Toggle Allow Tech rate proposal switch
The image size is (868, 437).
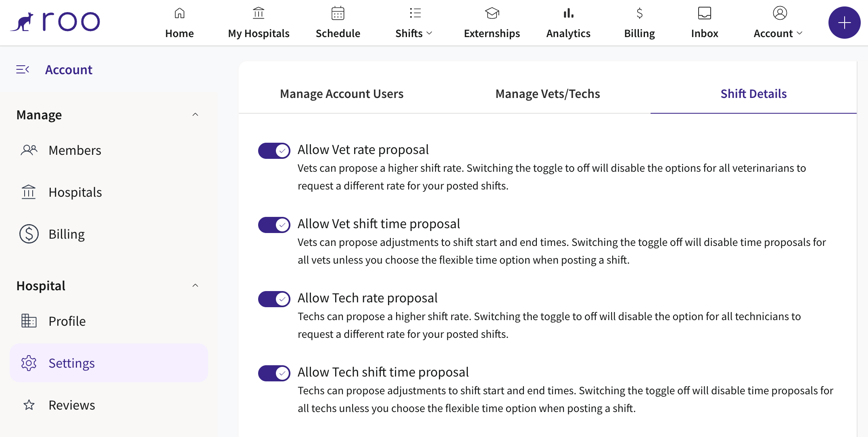274,299
